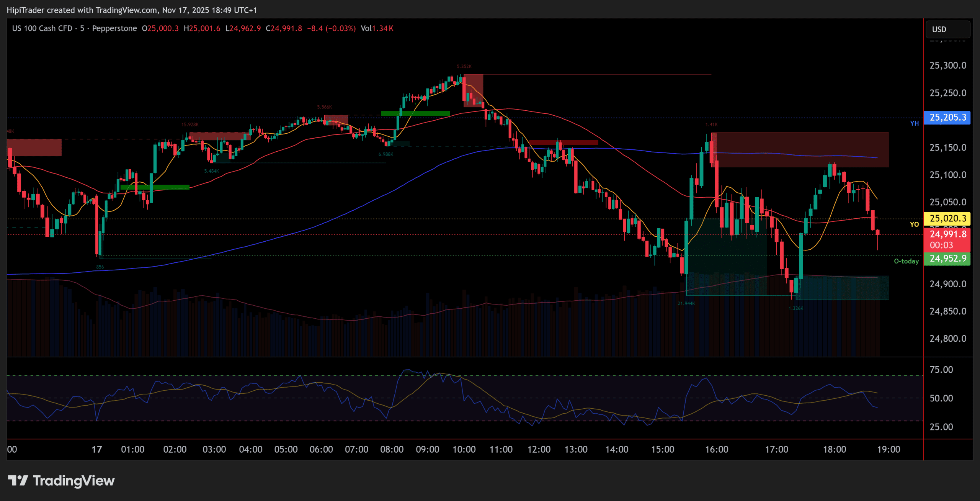Click the TradingView logo icon at bottom

(18, 480)
